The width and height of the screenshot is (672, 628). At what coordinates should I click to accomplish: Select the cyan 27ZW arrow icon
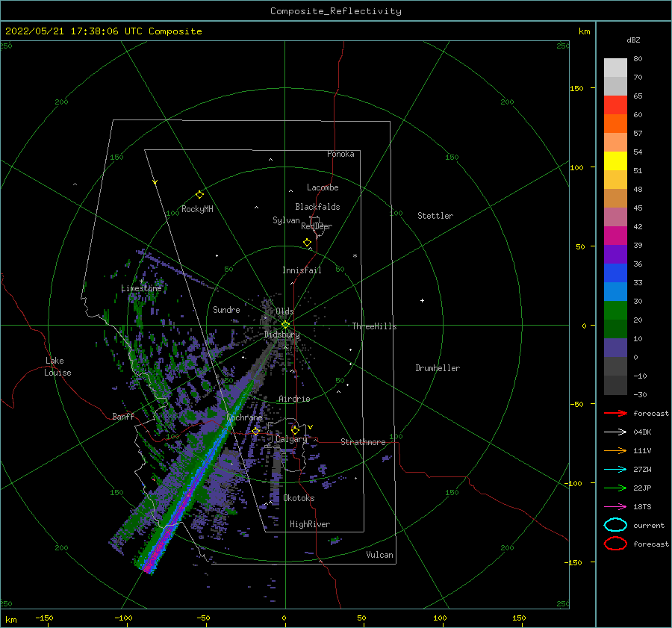(x=615, y=470)
